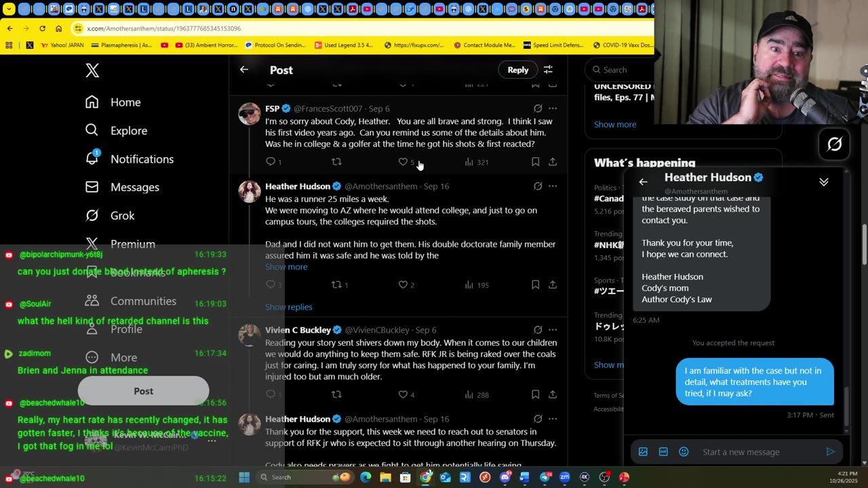The width and height of the screenshot is (868, 488).
Task: Expand Show more on Heather Hudson's reply
Action: 286,266
